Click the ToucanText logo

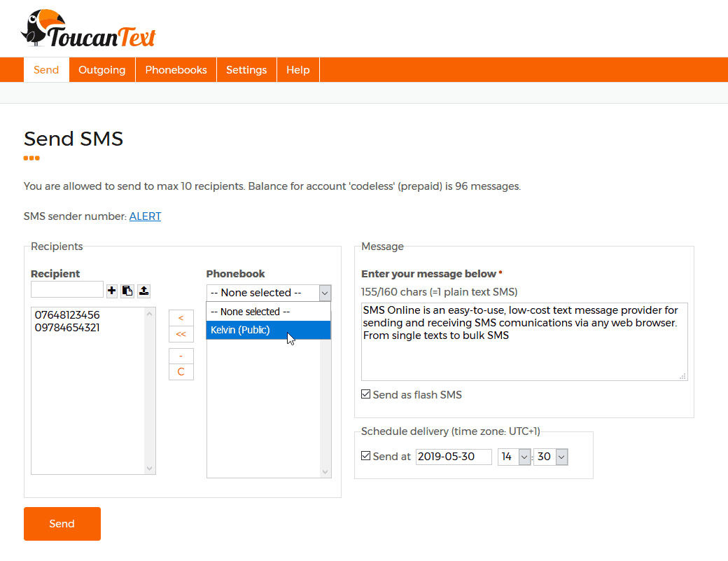point(88,29)
